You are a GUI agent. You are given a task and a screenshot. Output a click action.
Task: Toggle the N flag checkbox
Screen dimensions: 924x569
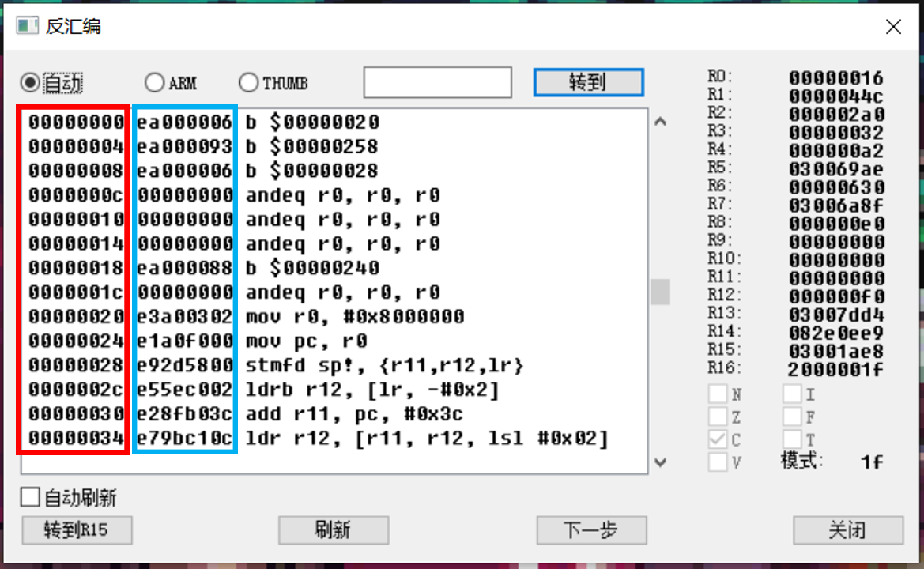tap(717, 394)
